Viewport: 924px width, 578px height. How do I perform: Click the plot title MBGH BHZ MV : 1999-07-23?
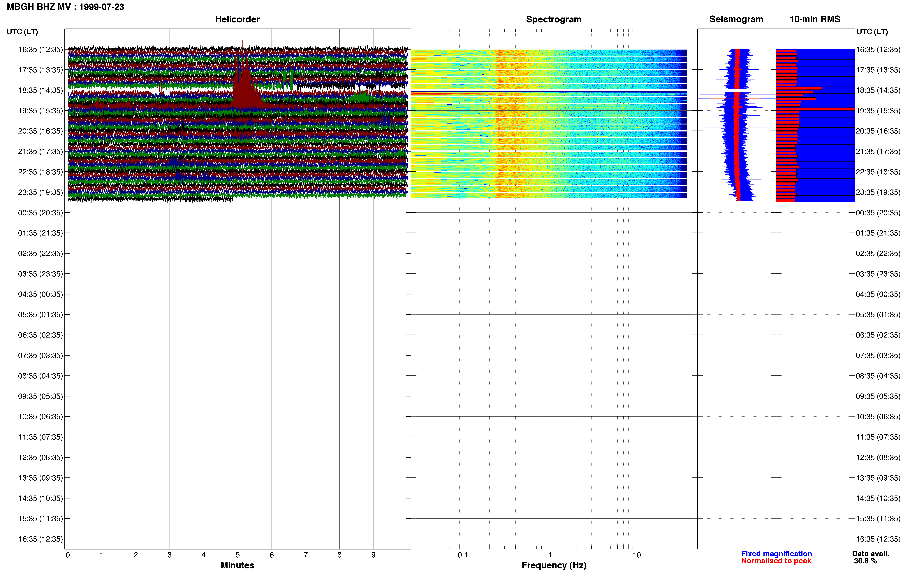[65, 7]
